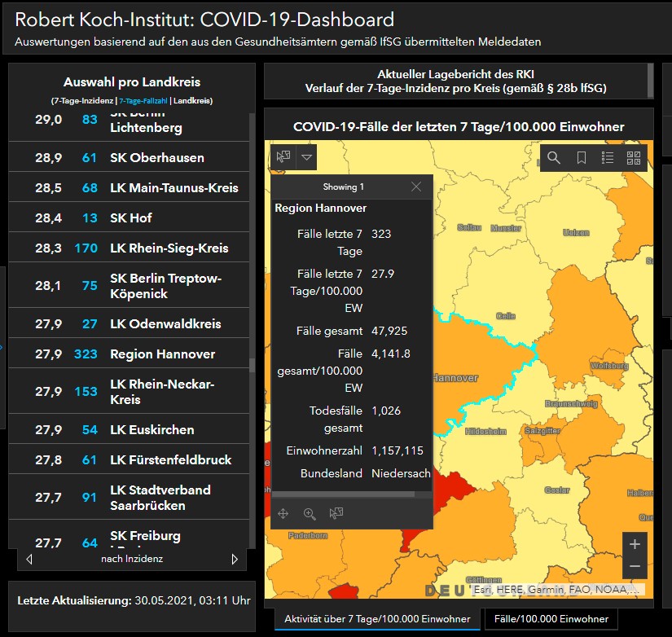Screen dimensions: 672x637
Task: Select SK Freiburg row
Action: (129, 535)
